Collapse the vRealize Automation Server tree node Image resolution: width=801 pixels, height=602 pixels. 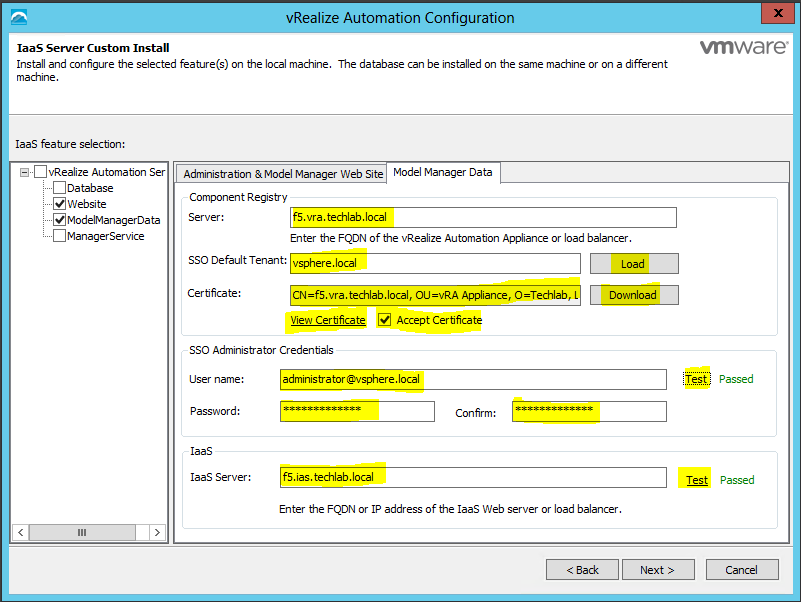24,172
